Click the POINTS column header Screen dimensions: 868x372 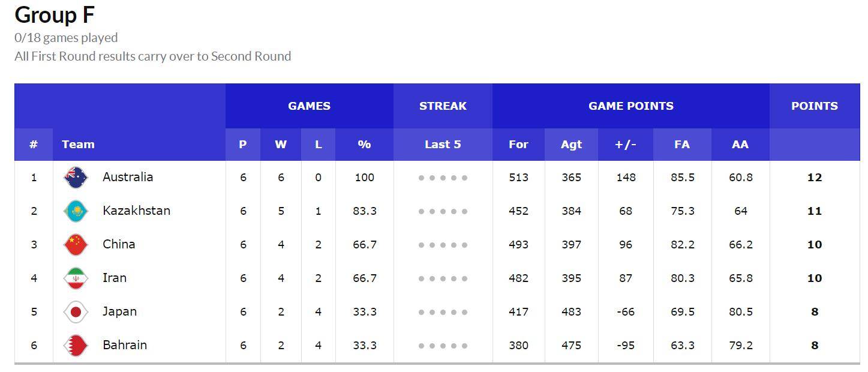815,106
